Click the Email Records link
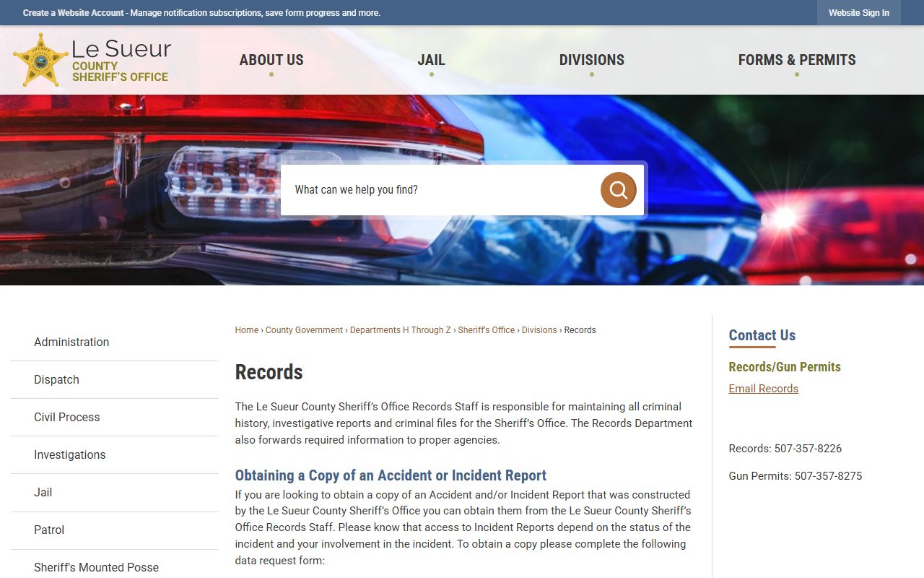The image size is (924, 578). (x=763, y=389)
